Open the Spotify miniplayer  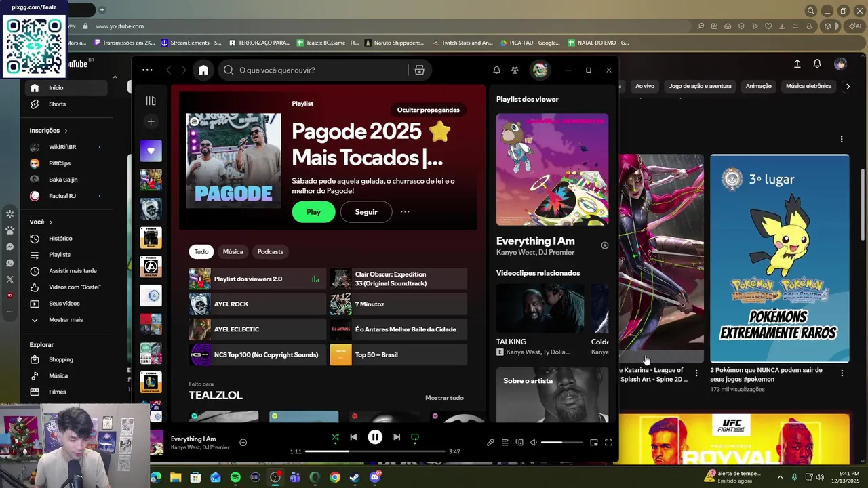coord(594,443)
